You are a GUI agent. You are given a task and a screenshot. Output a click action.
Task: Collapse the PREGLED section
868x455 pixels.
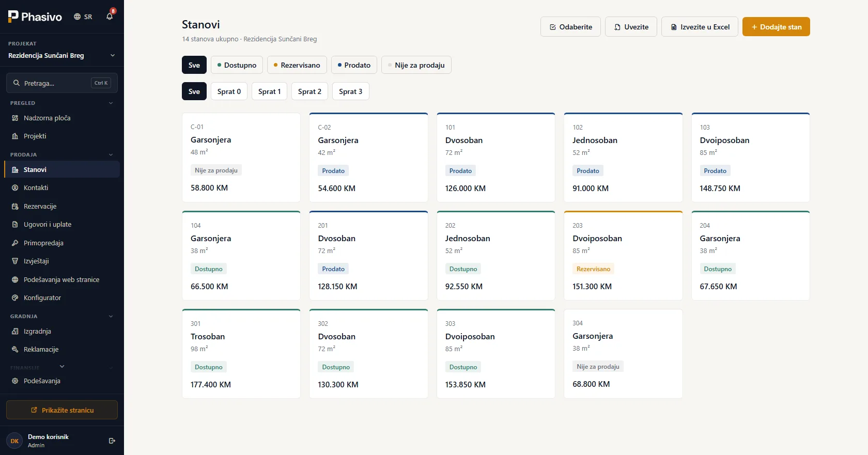click(111, 103)
